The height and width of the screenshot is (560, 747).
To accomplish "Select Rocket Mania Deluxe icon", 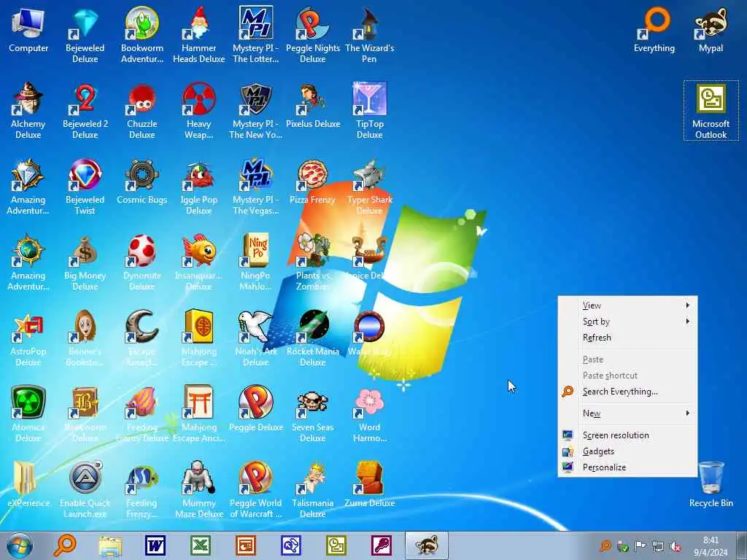I will [312, 337].
